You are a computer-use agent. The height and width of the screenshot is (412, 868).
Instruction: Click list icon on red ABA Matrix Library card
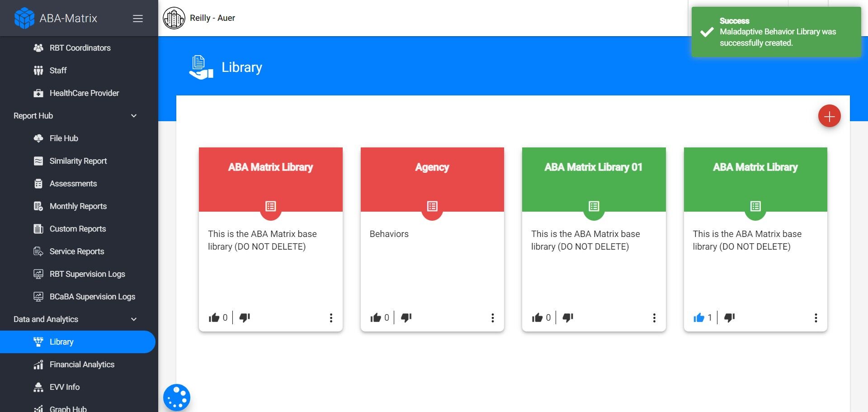271,206
